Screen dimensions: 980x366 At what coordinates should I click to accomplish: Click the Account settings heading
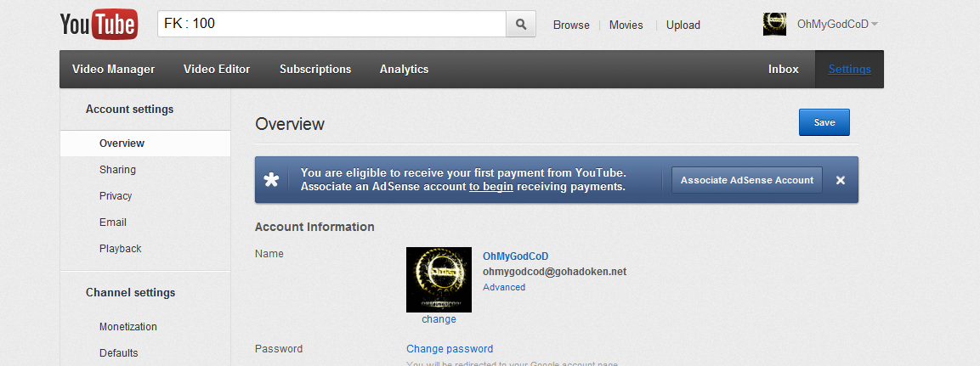point(129,110)
